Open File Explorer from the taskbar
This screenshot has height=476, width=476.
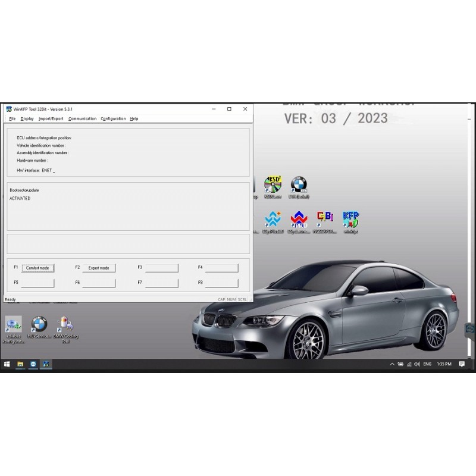click(21, 364)
